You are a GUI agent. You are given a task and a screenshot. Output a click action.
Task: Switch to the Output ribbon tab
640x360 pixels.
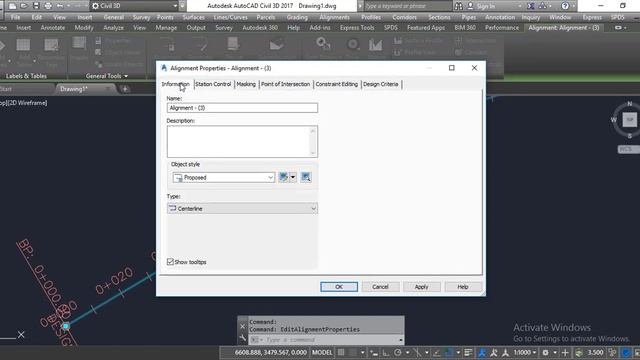(196, 28)
